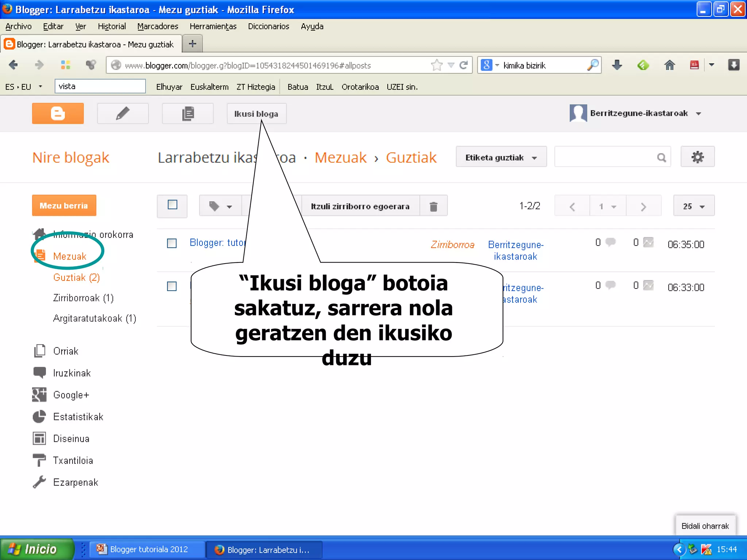Reload the page with the refresh icon
Image resolution: width=747 pixels, height=560 pixels.
pos(464,65)
